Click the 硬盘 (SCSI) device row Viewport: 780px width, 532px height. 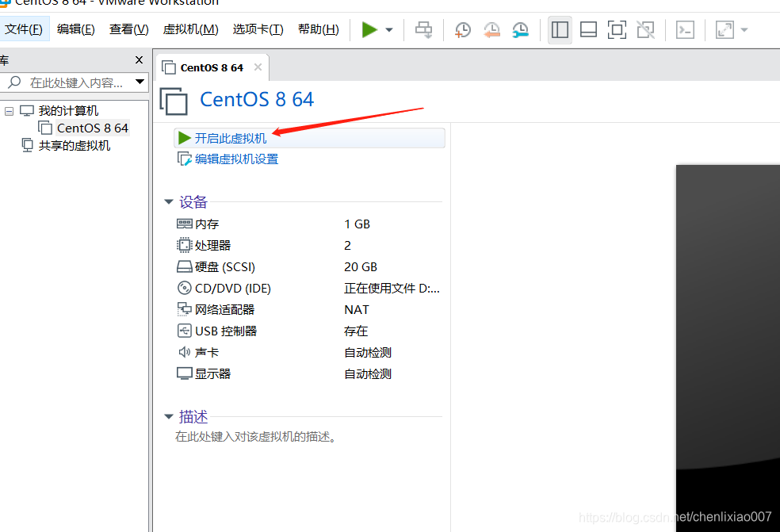[308, 266]
